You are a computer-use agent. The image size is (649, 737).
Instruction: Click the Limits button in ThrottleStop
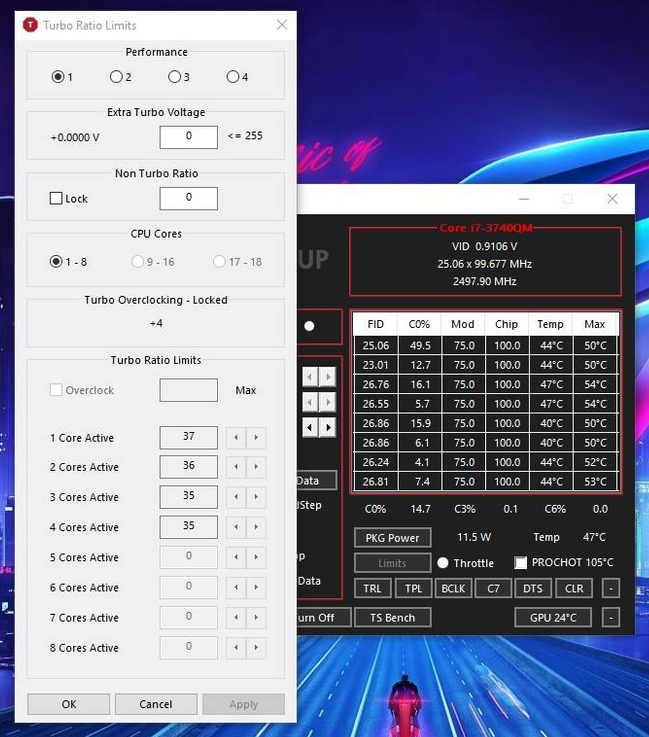[392, 563]
